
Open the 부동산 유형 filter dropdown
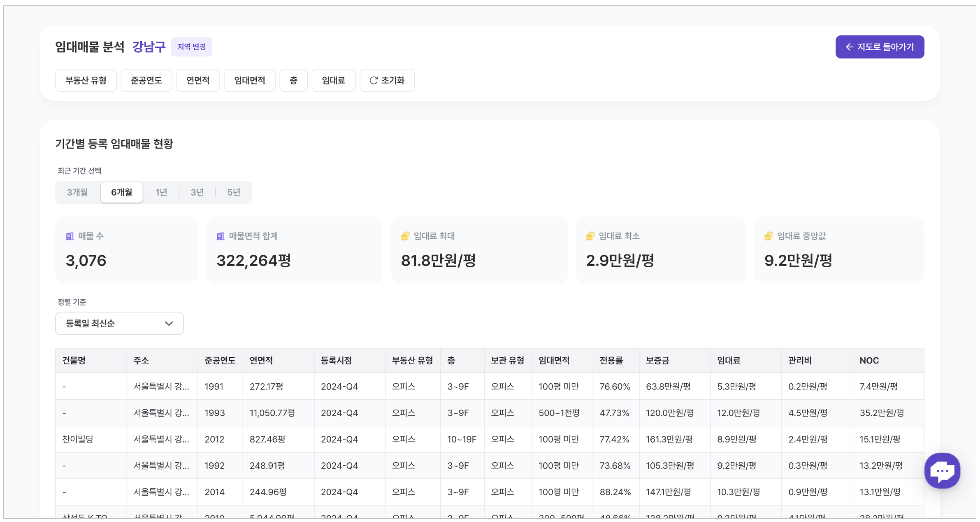coord(86,80)
